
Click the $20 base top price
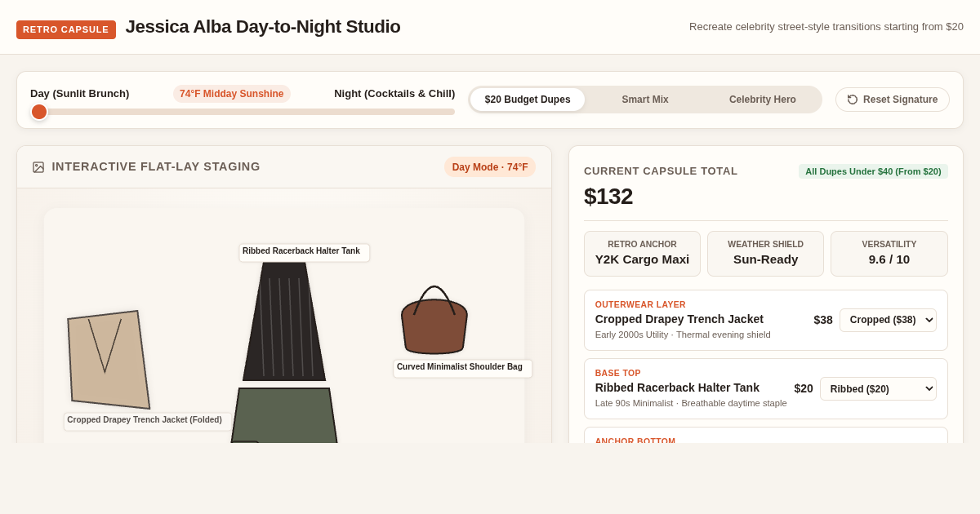click(x=804, y=388)
